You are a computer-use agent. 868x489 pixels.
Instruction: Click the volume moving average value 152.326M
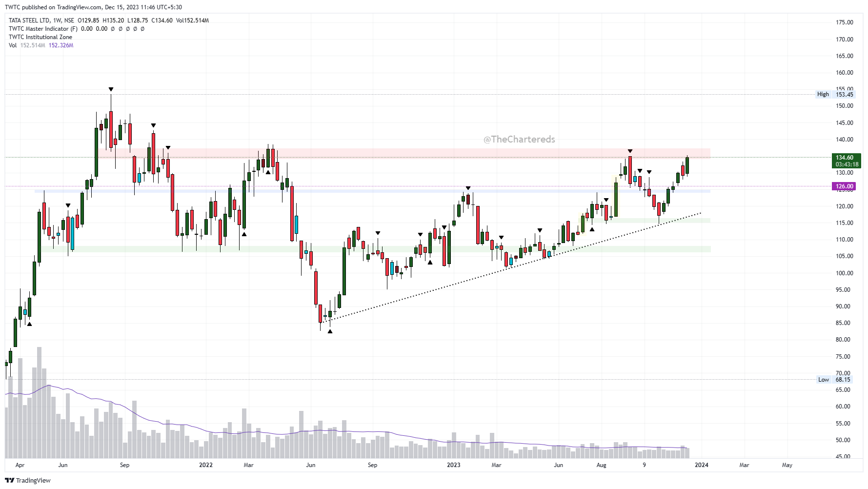point(61,45)
